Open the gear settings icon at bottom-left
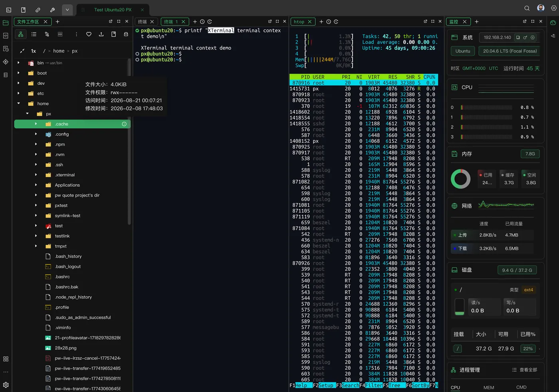 6,385
